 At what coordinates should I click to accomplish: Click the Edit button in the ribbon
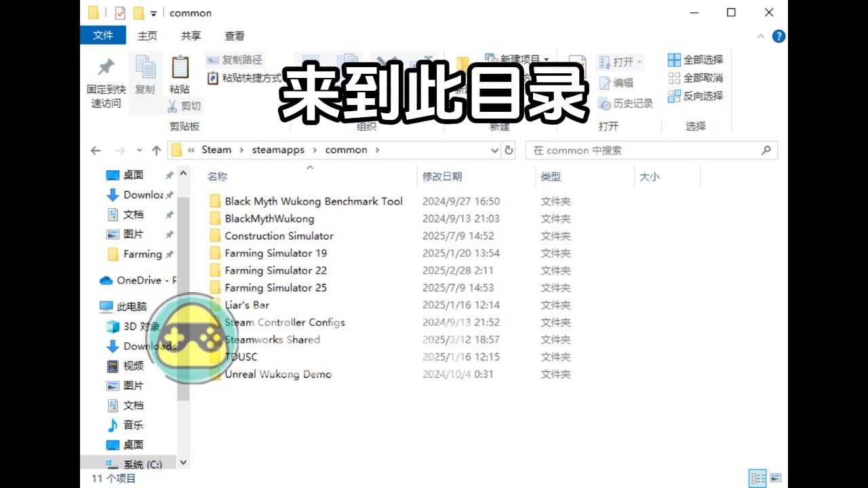(x=616, y=83)
